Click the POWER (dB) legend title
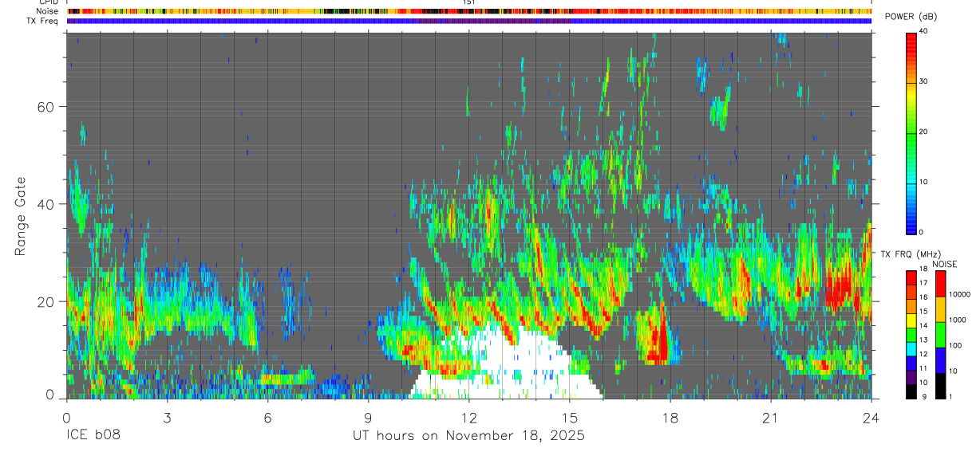 (x=911, y=16)
